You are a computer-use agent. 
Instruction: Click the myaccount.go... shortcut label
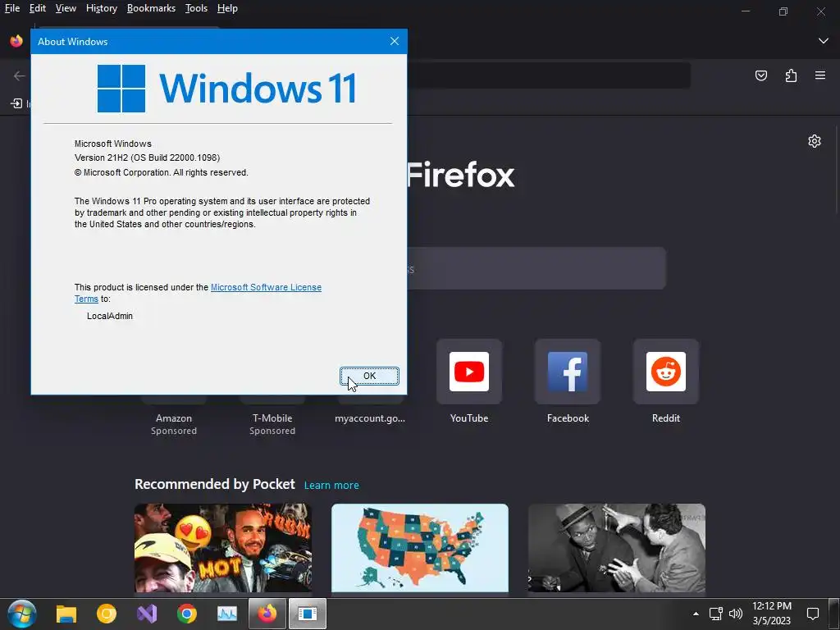click(x=370, y=418)
